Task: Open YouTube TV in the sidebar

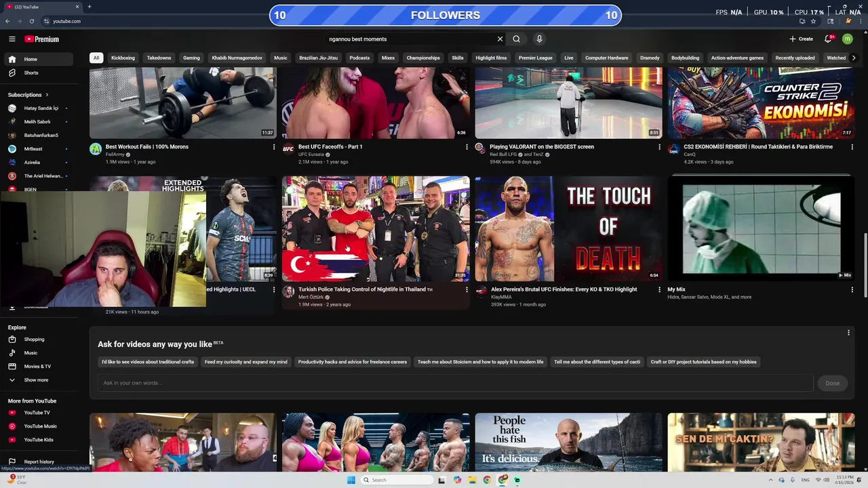Action: pos(39,413)
